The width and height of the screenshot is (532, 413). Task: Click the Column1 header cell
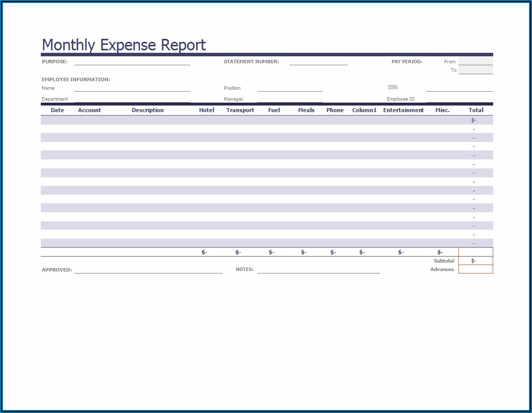[x=365, y=110]
